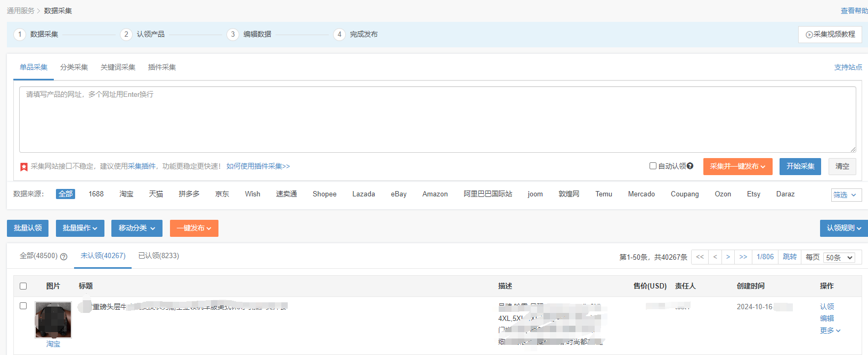This screenshot has width=868, height=355.
Task: Tick the first product row checkbox
Action: 23,306
